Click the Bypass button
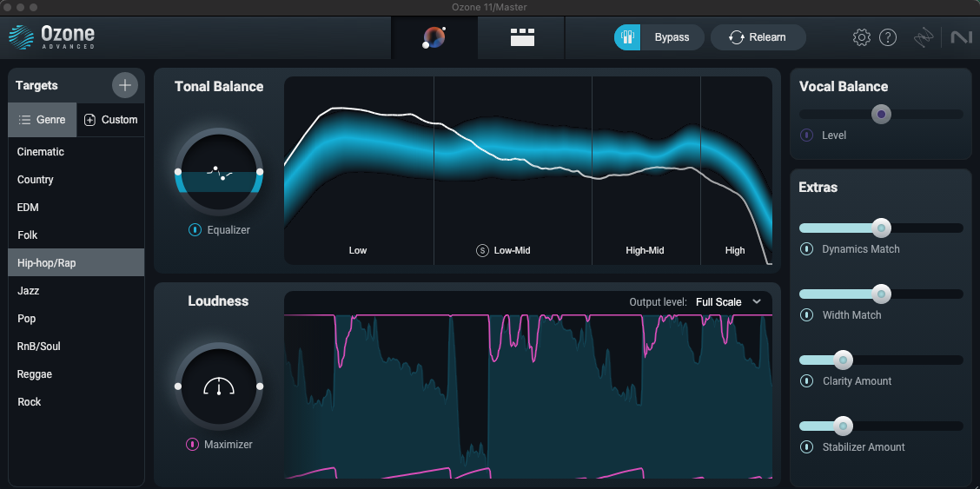 (659, 37)
